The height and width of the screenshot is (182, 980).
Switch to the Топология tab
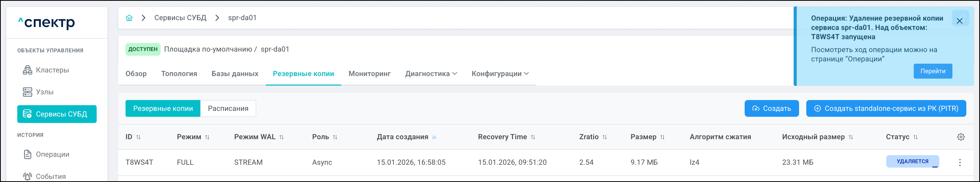tap(179, 74)
